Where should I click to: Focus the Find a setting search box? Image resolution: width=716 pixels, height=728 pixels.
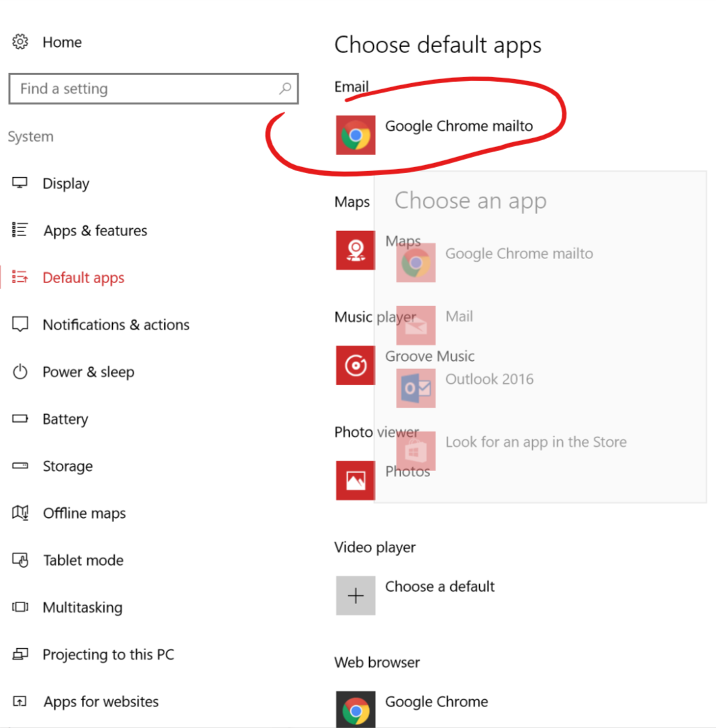(x=153, y=89)
